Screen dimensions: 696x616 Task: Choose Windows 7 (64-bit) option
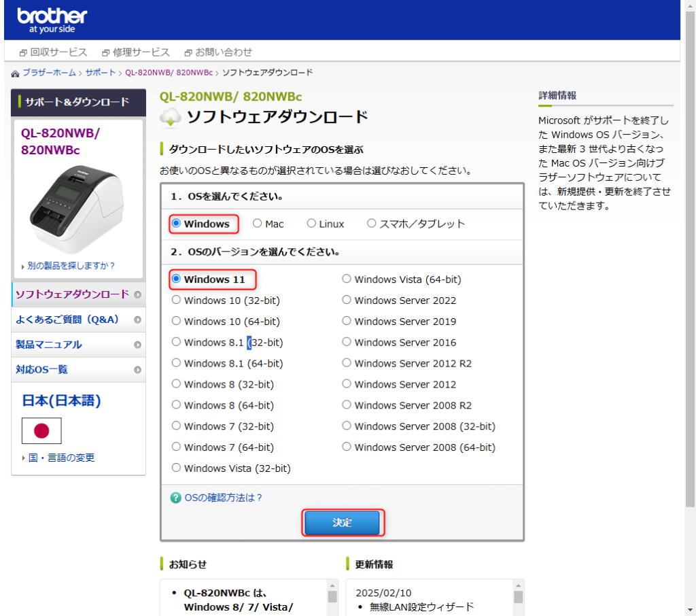click(x=176, y=447)
